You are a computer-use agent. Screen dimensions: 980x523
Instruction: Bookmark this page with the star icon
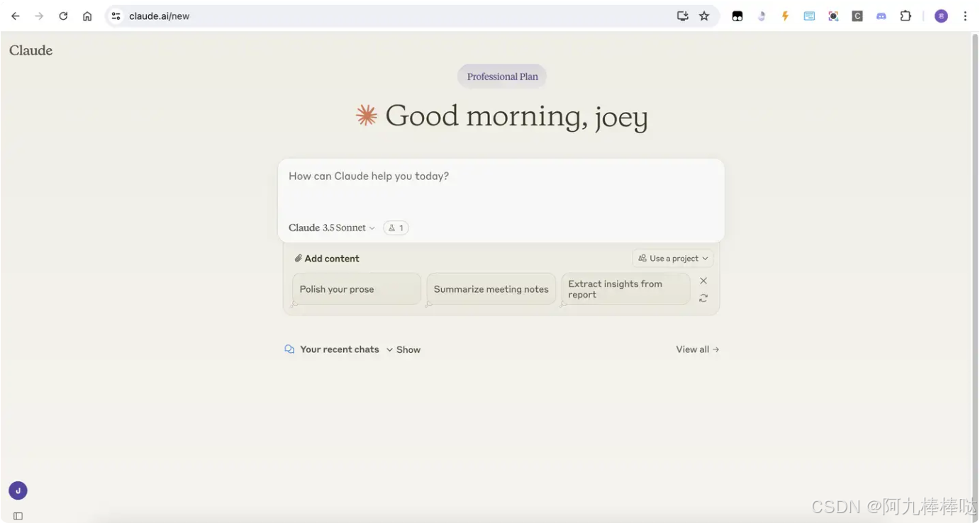[704, 16]
